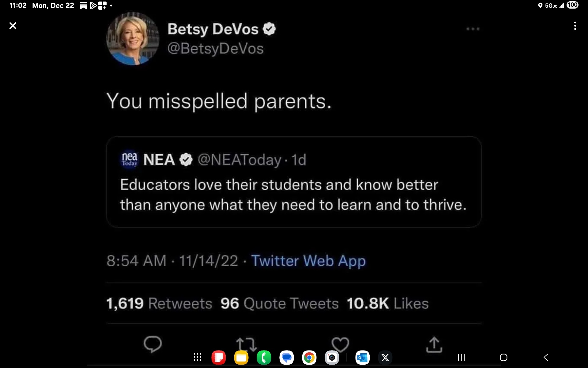
Task: Open the vertical three-dot options menu
Action: (x=575, y=26)
